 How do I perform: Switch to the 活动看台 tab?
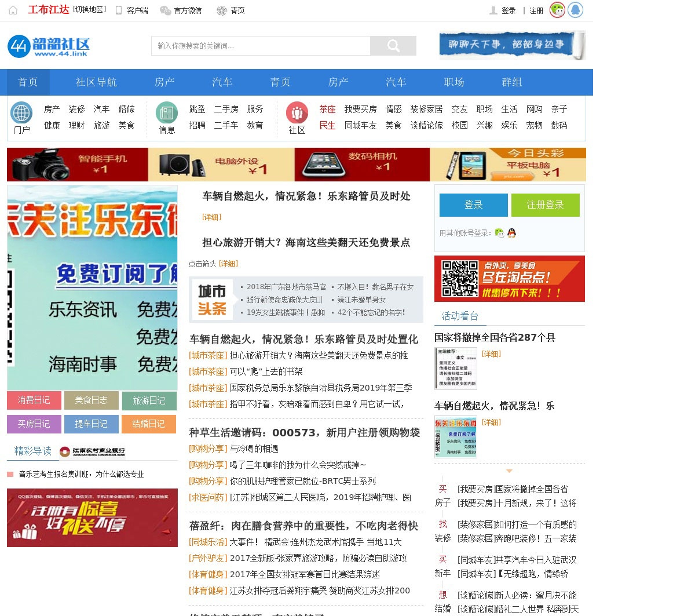click(x=460, y=316)
